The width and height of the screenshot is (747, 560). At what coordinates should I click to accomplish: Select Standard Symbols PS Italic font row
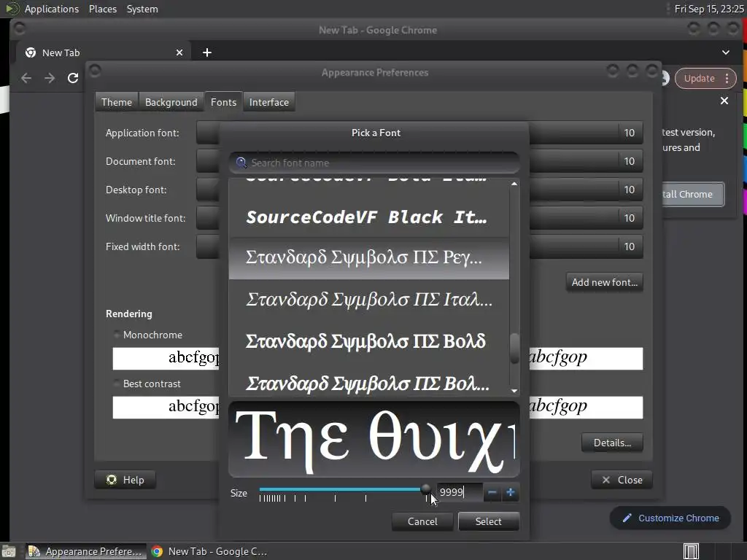click(x=368, y=300)
